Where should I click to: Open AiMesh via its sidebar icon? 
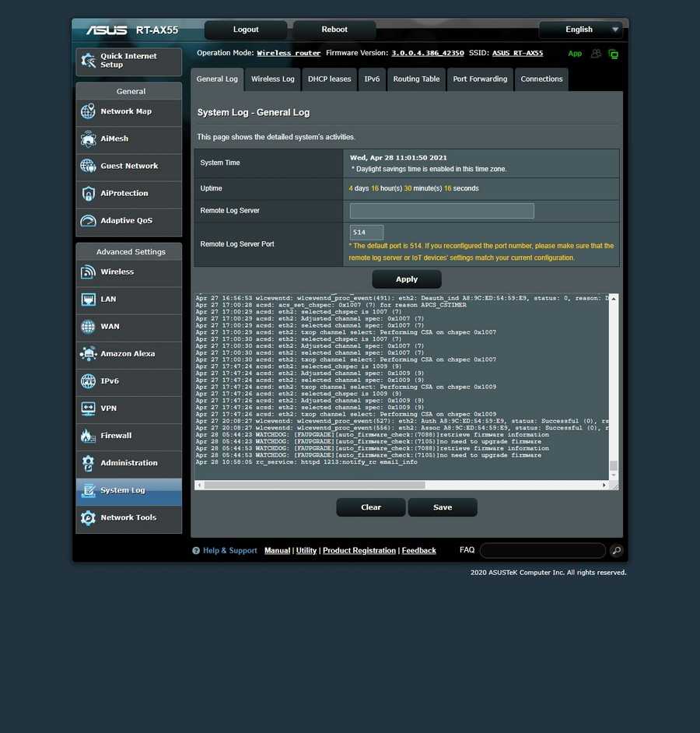pos(88,139)
